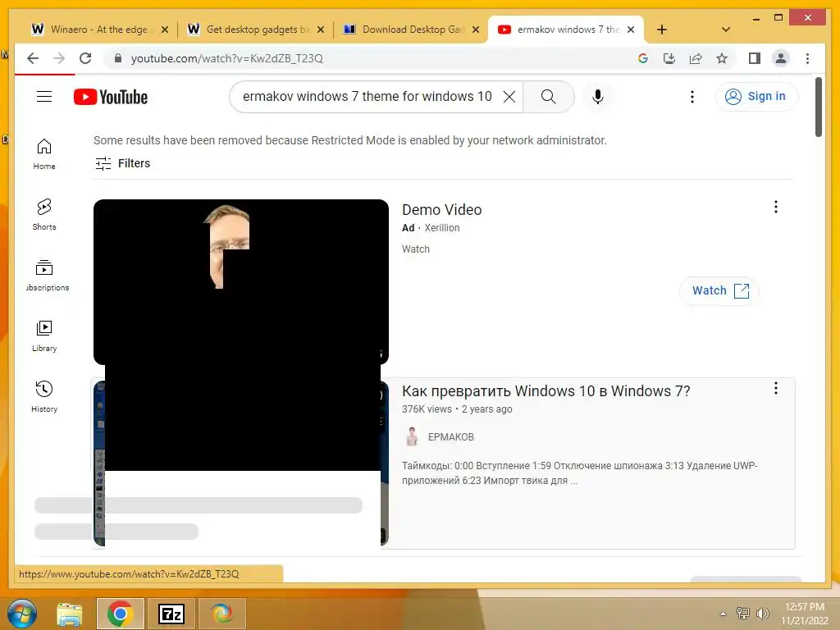Image resolution: width=840 pixels, height=630 pixels.
Task: Go to the YouTube logo home link
Action: [111, 97]
